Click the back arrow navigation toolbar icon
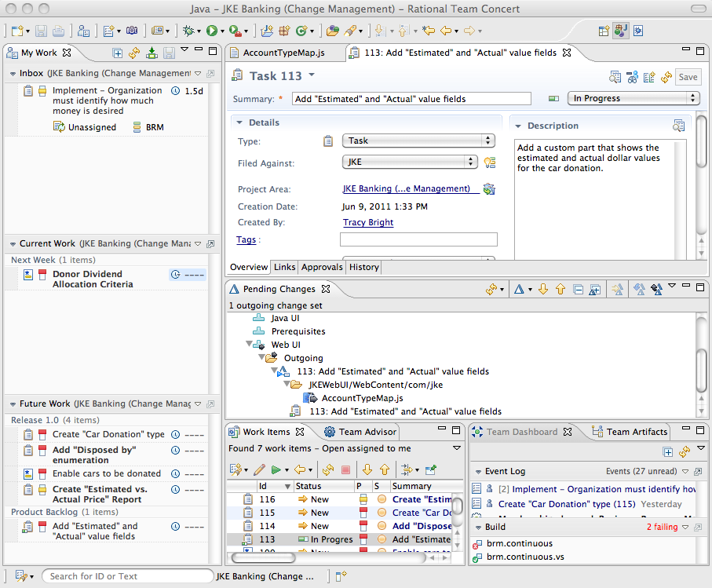The width and height of the screenshot is (712, 588). click(446, 31)
